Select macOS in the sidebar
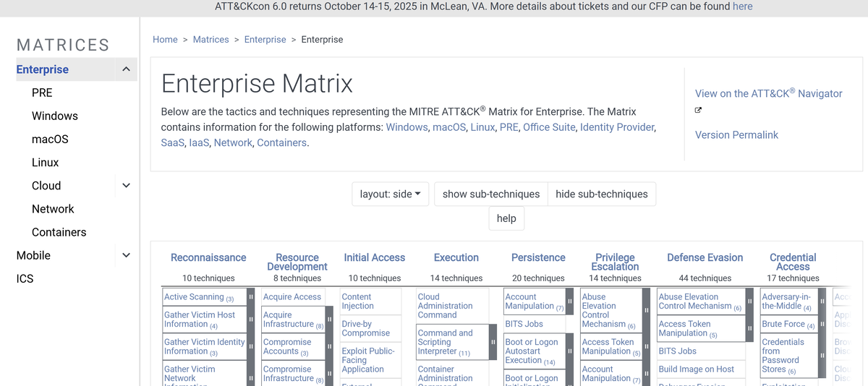868x386 pixels. coord(50,139)
